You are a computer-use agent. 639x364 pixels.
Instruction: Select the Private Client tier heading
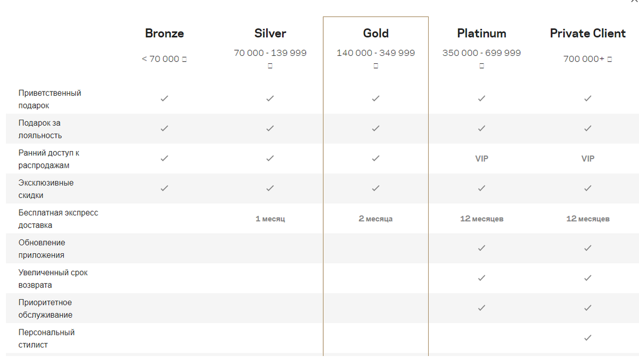pyautogui.click(x=588, y=33)
